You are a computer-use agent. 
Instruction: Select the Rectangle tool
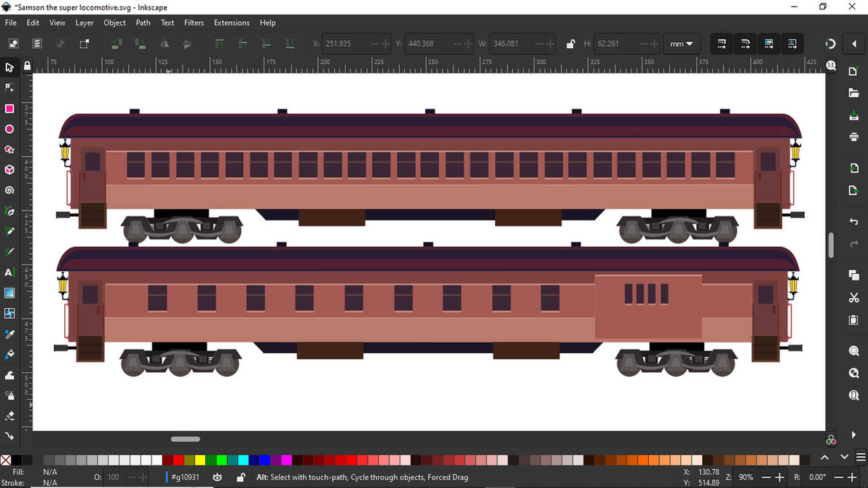(9, 109)
